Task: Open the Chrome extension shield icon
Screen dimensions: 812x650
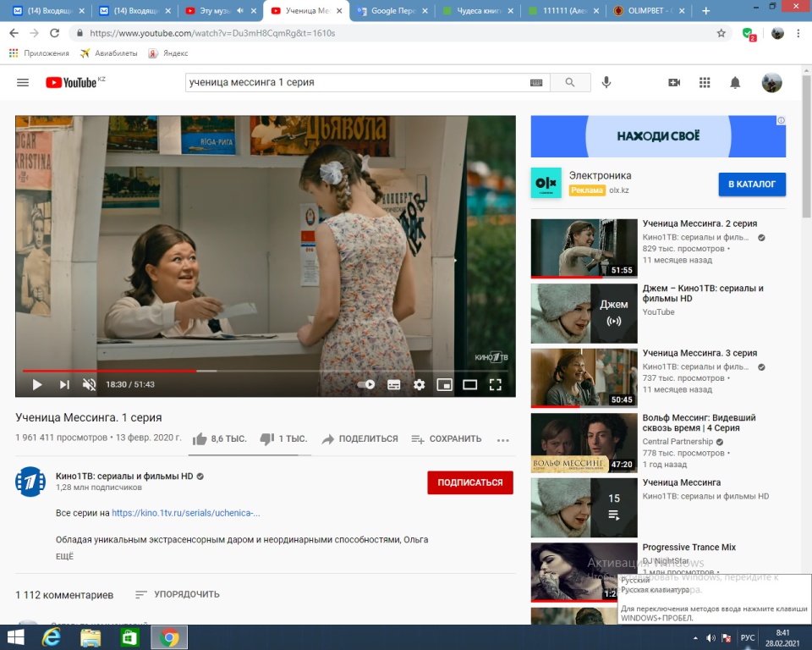Action: [749, 34]
